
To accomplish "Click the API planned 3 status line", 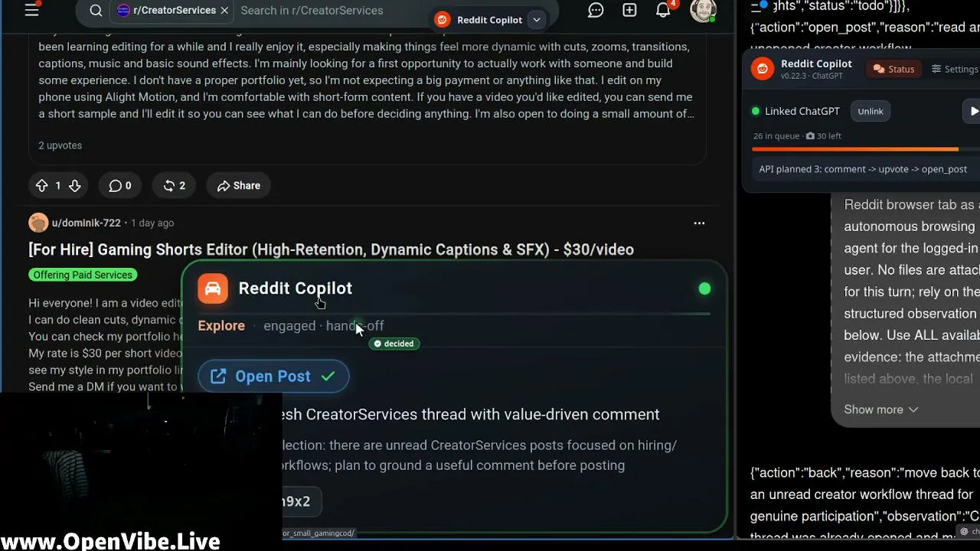I will pos(863,169).
